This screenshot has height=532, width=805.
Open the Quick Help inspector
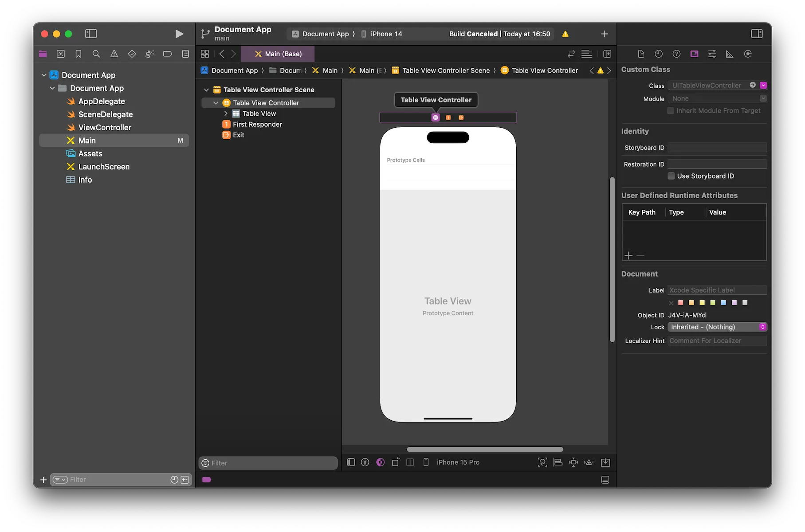tap(676, 54)
